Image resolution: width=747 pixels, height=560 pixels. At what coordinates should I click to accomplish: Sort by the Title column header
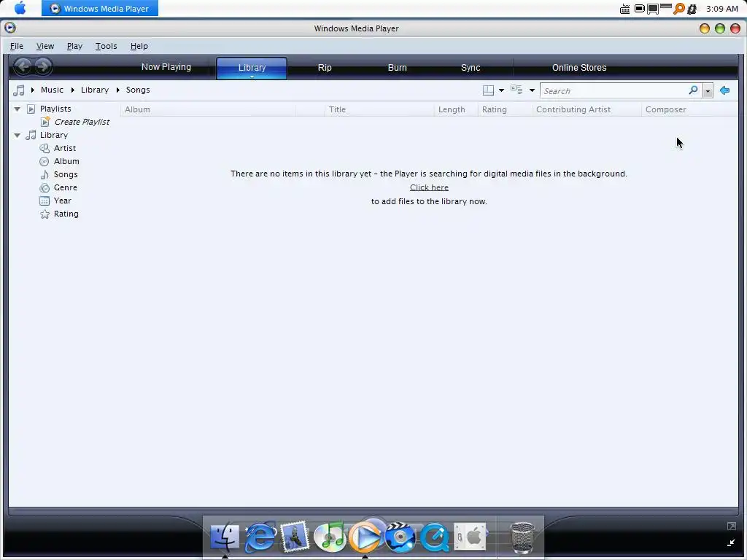coord(379,109)
